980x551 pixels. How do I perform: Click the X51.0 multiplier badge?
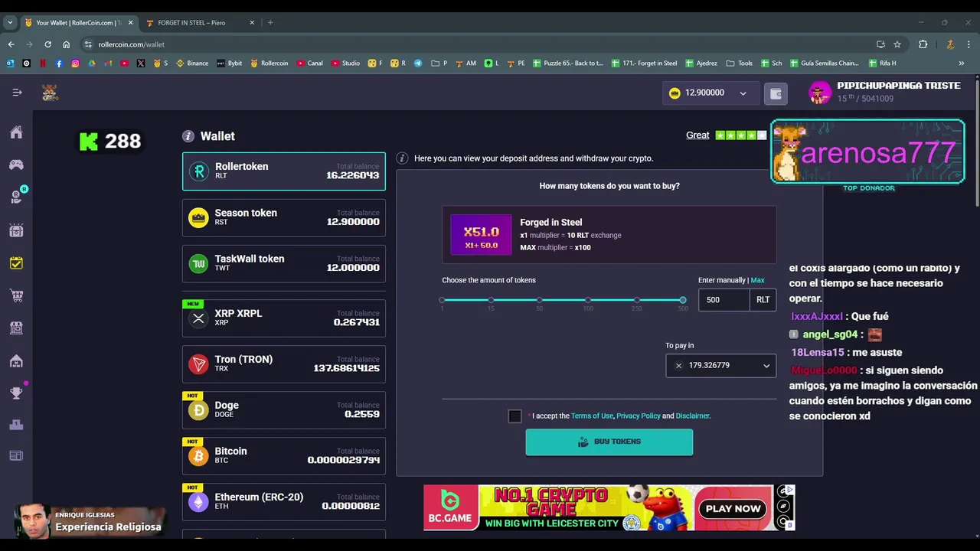click(481, 234)
